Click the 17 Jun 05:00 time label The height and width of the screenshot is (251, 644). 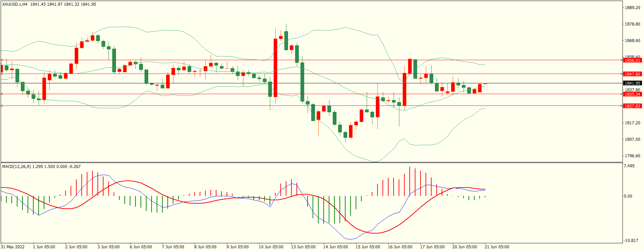tap(432, 247)
